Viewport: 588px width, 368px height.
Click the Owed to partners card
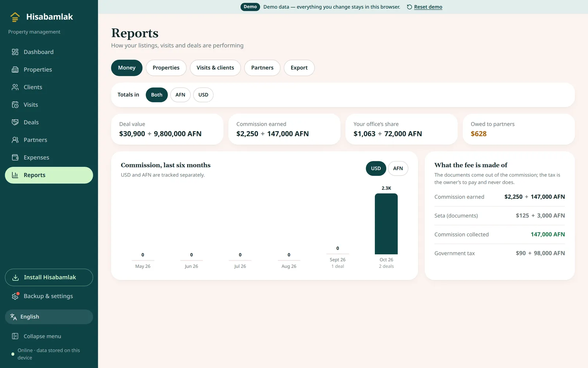(519, 129)
